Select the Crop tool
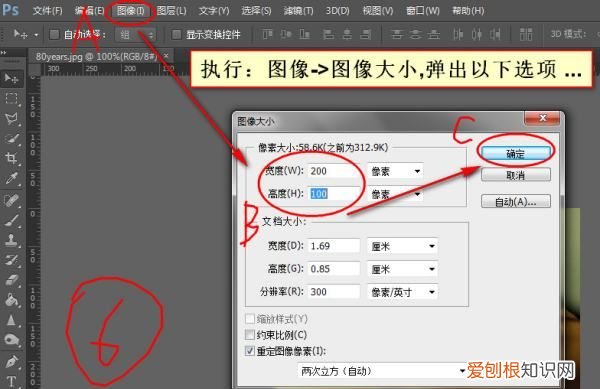 11,158
